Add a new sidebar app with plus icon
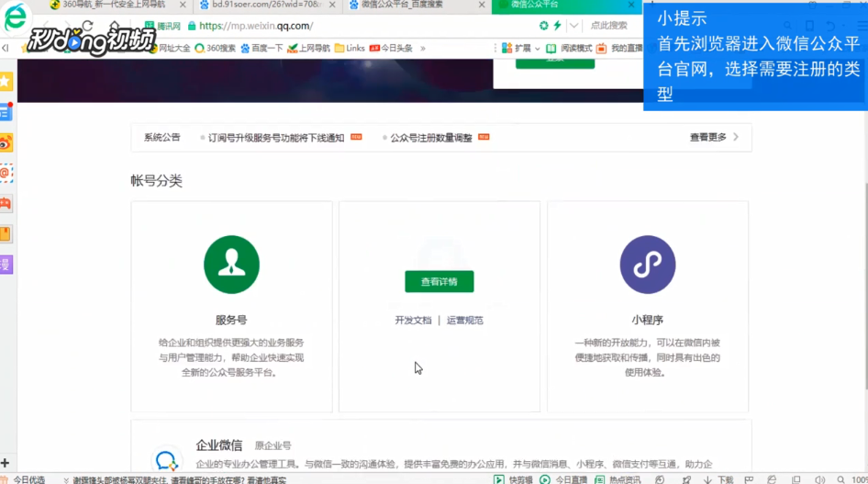 (5, 463)
